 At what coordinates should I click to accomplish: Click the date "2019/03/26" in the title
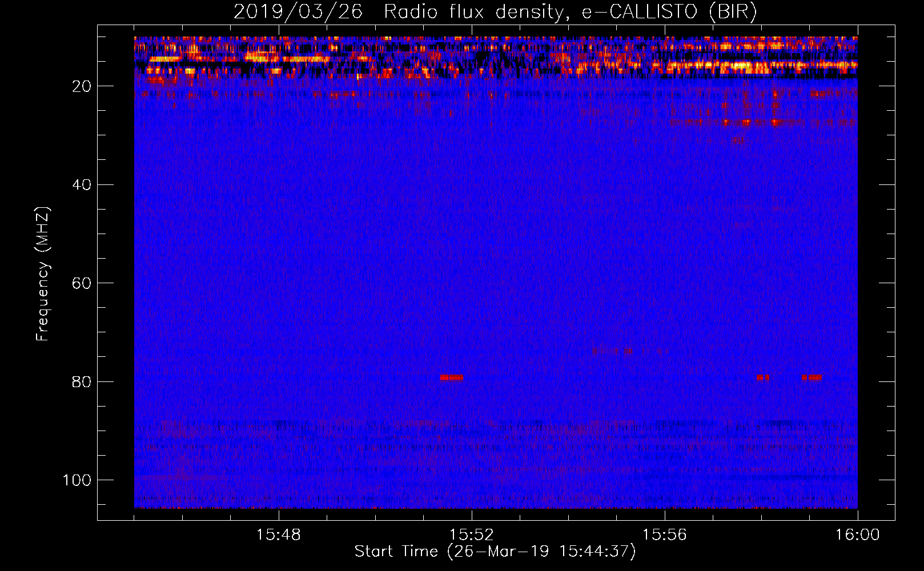298,11
